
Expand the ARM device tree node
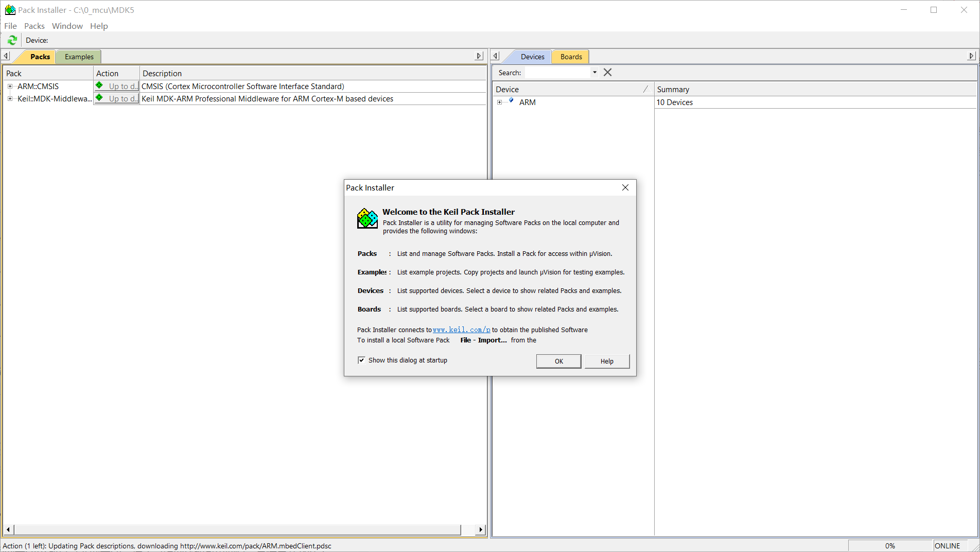point(499,102)
